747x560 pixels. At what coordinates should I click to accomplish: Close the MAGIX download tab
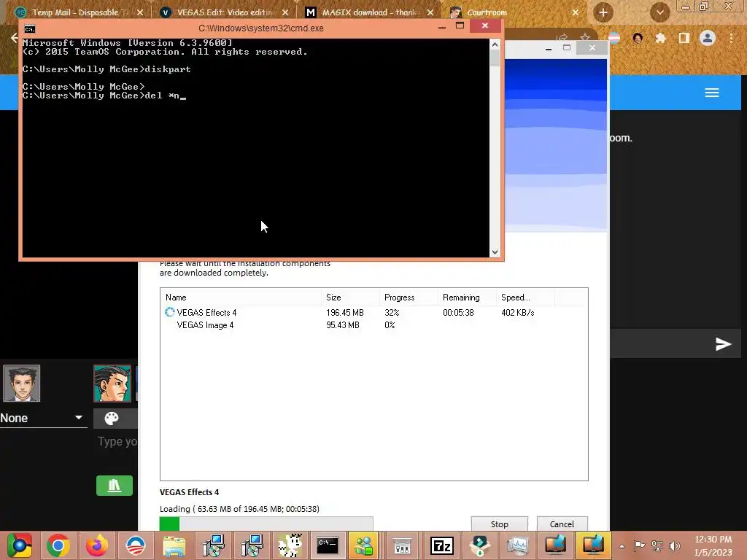430,12
